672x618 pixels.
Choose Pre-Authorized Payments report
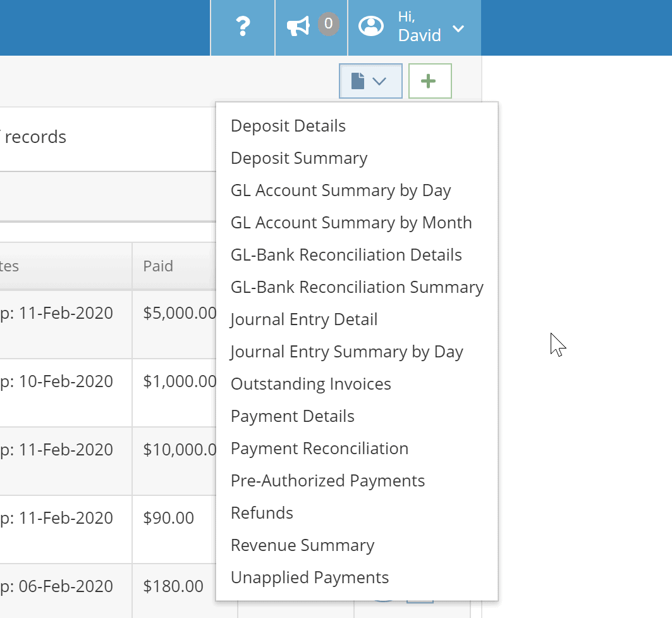click(x=327, y=481)
